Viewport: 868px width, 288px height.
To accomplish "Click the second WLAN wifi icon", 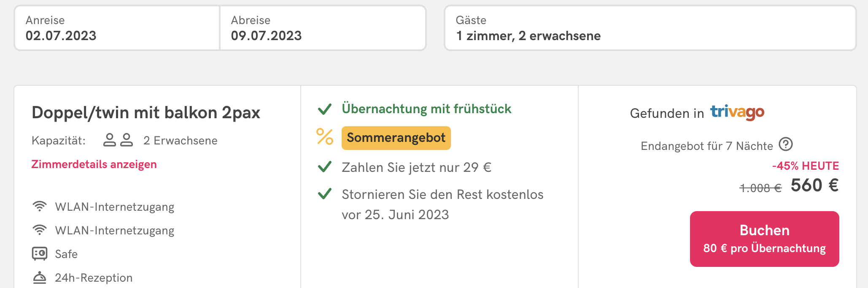I will 40,230.
